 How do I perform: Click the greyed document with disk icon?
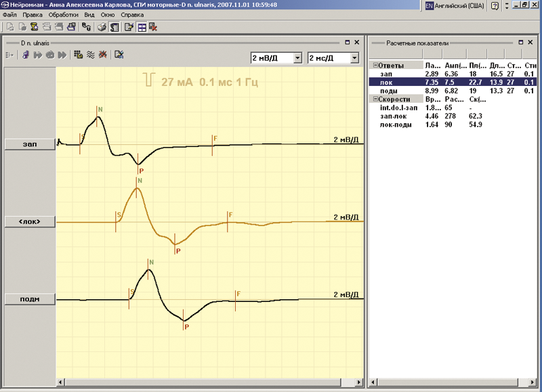[22, 27]
